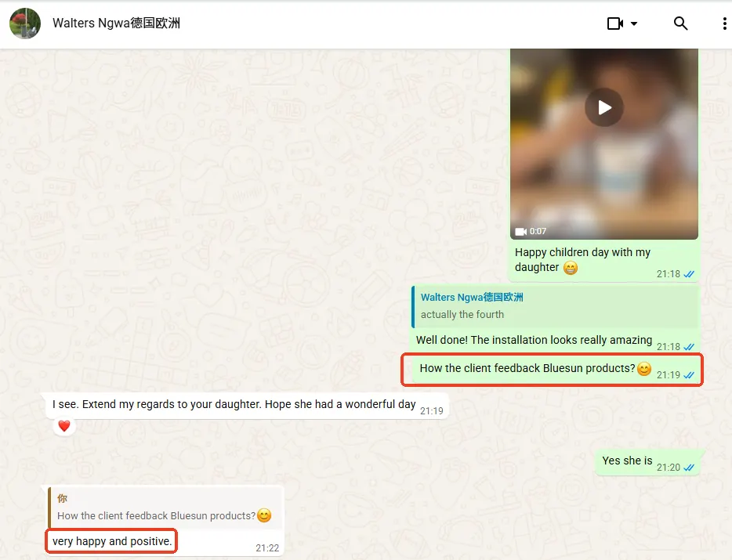Open Walters Ngwa's profile picture
The image size is (732, 560).
(x=25, y=23)
